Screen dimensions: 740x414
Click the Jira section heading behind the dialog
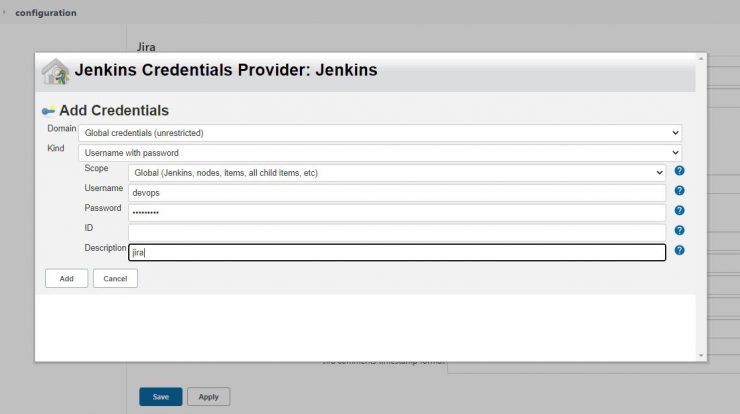point(146,47)
